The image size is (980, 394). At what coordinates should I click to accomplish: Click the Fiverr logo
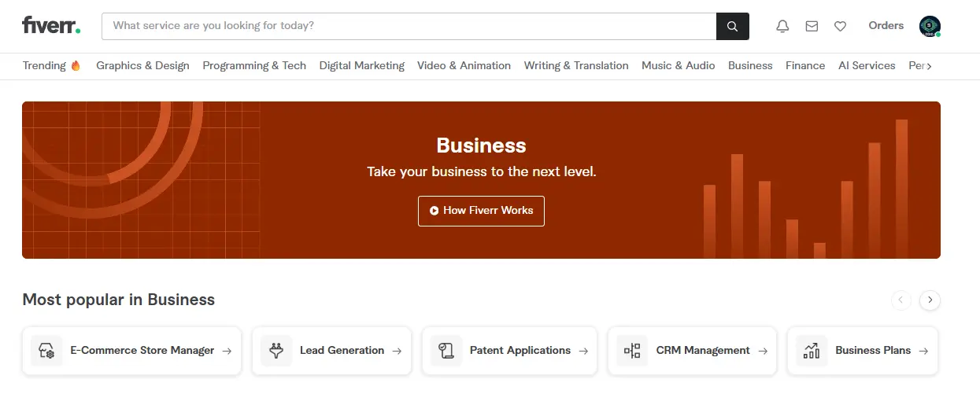pos(51,25)
